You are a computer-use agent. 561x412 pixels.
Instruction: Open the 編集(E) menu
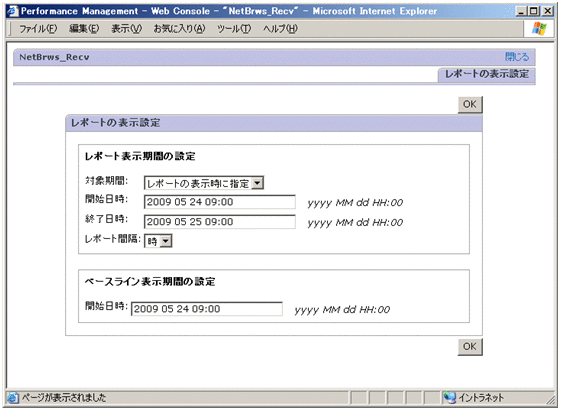coord(84,29)
